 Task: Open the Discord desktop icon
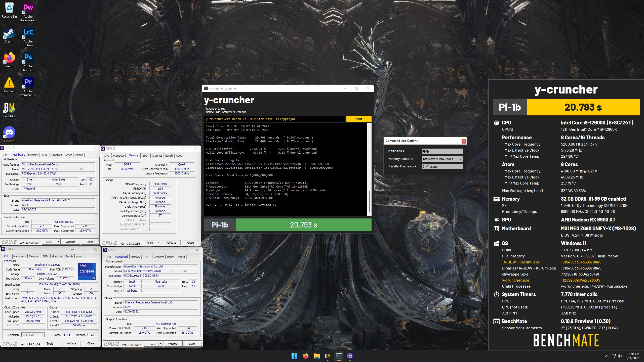click(9, 134)
